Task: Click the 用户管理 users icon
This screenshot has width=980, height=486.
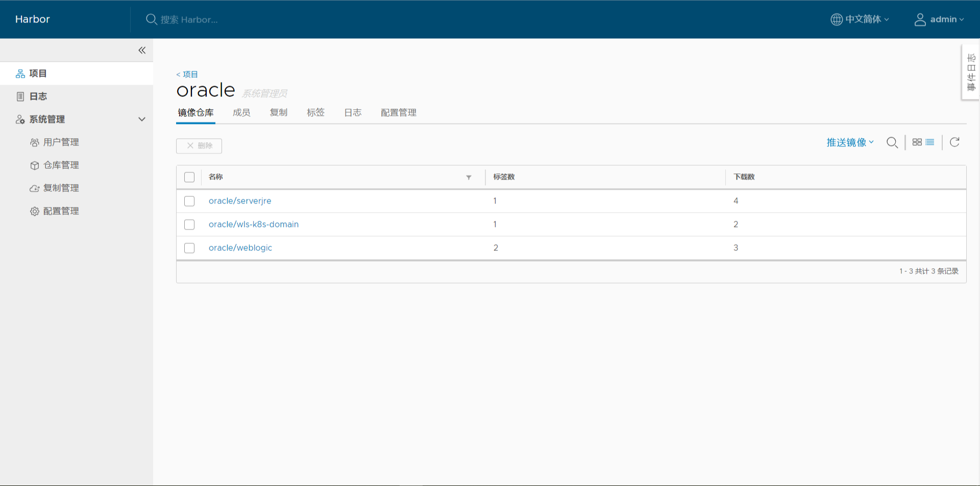Action: pos(35,142)
